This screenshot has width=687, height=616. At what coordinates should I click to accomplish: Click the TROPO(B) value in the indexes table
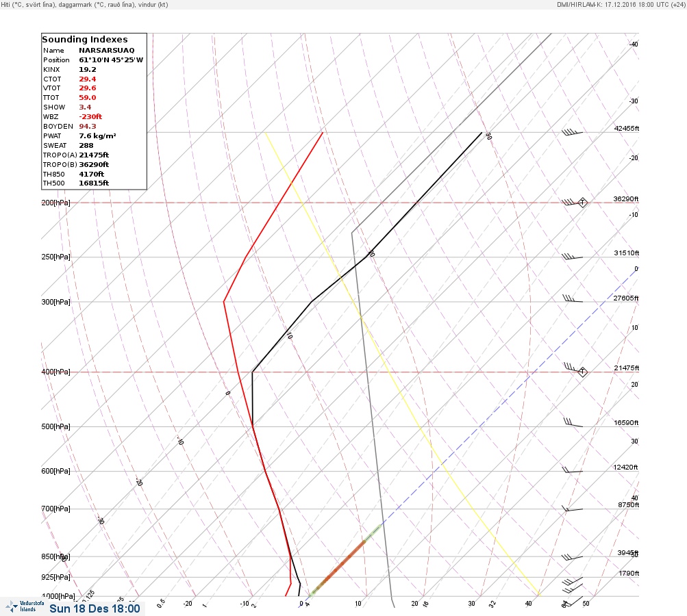[94, 165]
